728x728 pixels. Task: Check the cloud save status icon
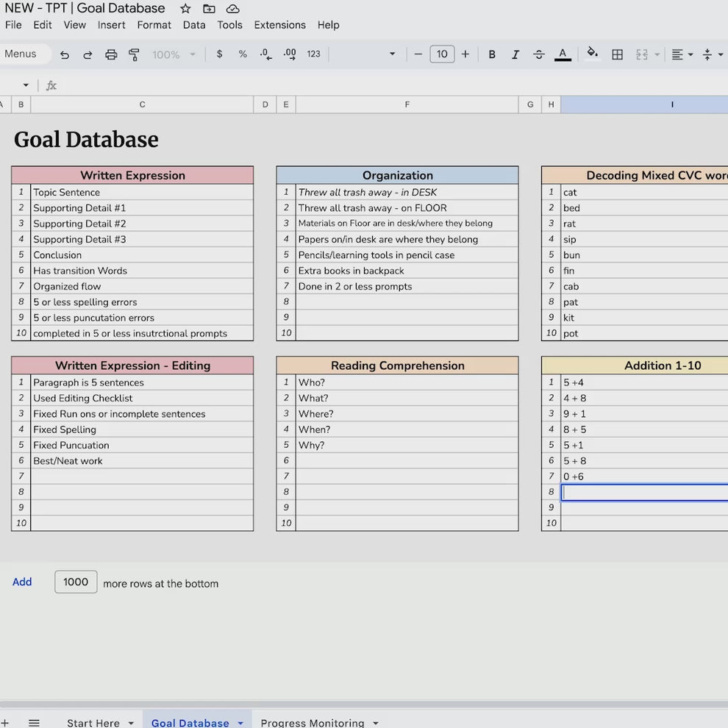tap(232, 8)
